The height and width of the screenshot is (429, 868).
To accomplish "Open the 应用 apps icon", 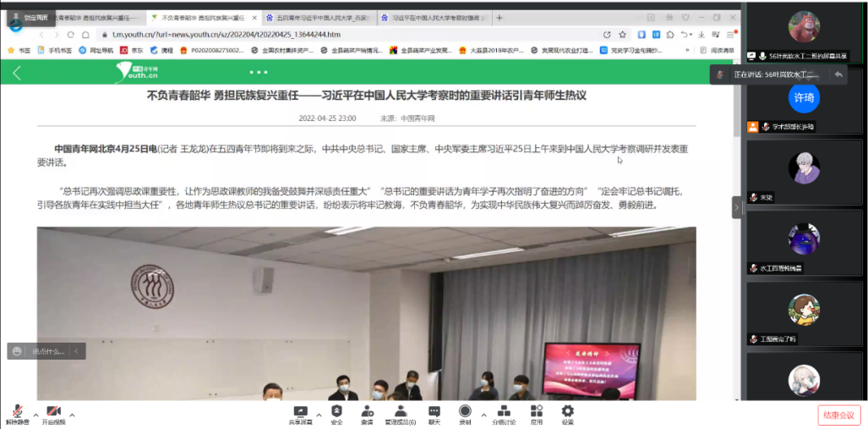I will click(x=536, y=411).
